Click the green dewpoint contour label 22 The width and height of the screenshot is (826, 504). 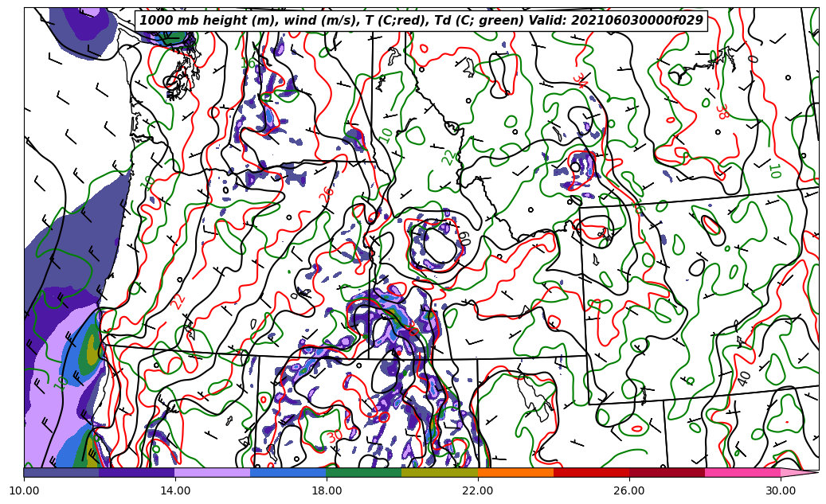[x=448, y=157]
